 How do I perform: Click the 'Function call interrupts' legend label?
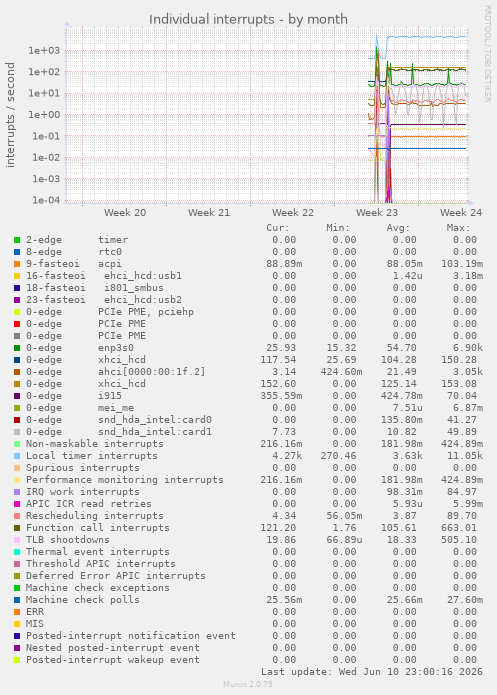coord(98,527)
